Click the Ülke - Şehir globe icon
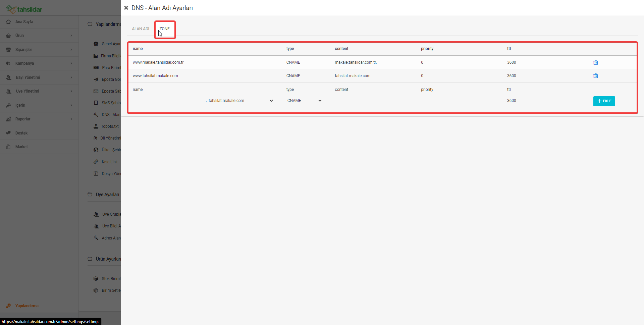This screenshot has height=325, width=644. [96, 150]
